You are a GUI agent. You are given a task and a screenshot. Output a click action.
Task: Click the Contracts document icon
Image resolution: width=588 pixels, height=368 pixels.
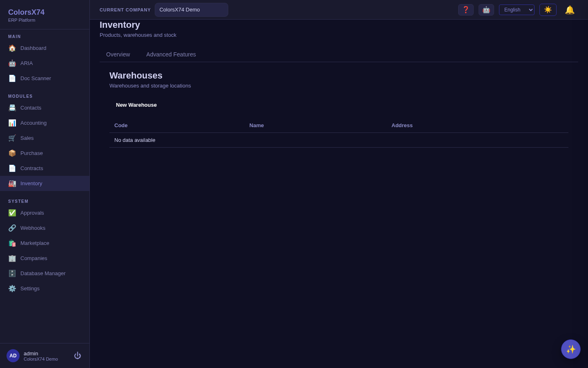[12, 168]
